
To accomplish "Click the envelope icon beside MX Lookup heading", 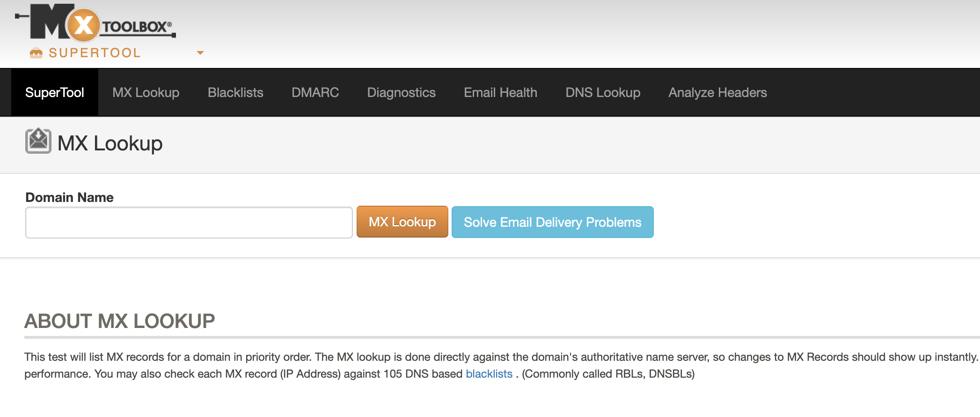I will click(x=38, y=141).
